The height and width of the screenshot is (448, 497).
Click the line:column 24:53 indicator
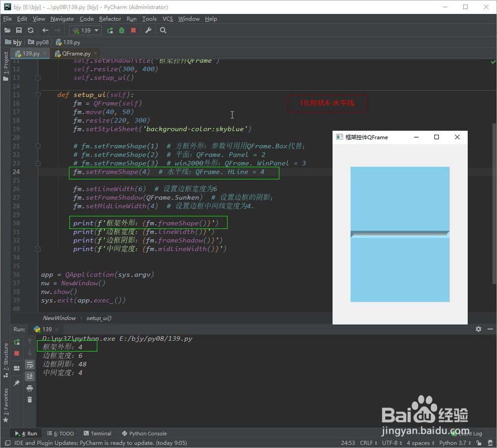[x=348, y=443]
